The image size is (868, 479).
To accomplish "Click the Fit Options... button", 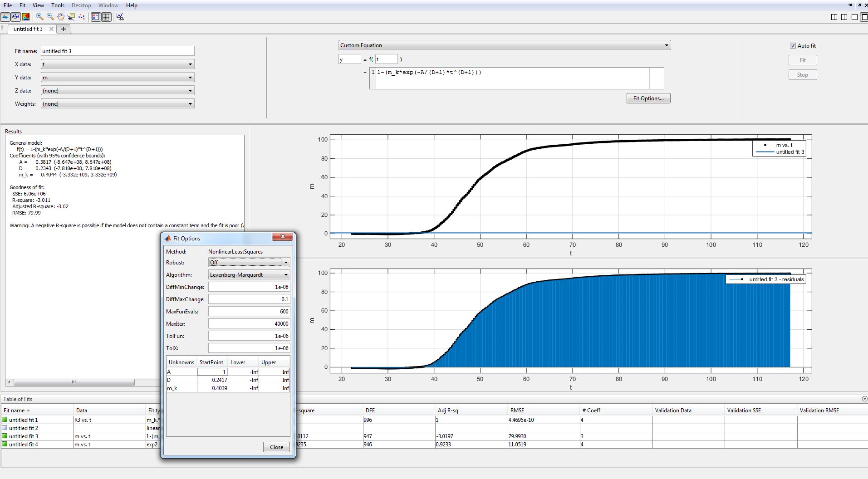I will 648,98.
